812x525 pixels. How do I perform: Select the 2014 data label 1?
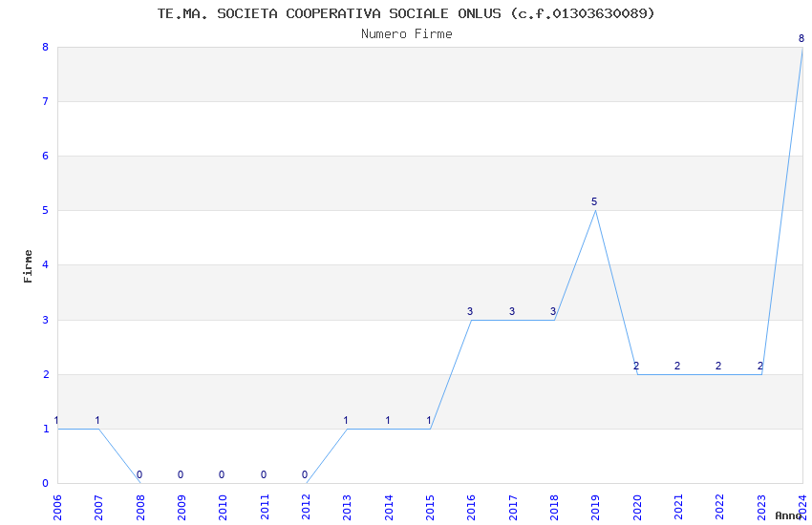pos(387,421)
